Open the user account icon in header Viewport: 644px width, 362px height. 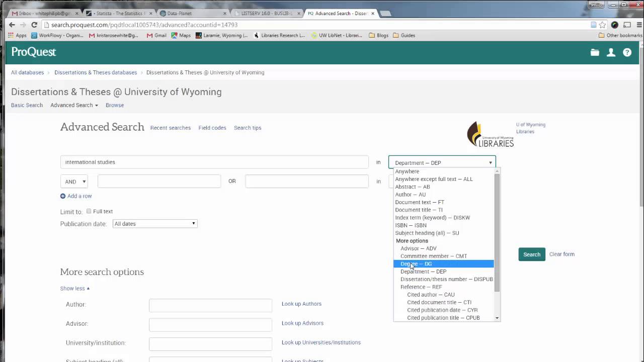611,52
